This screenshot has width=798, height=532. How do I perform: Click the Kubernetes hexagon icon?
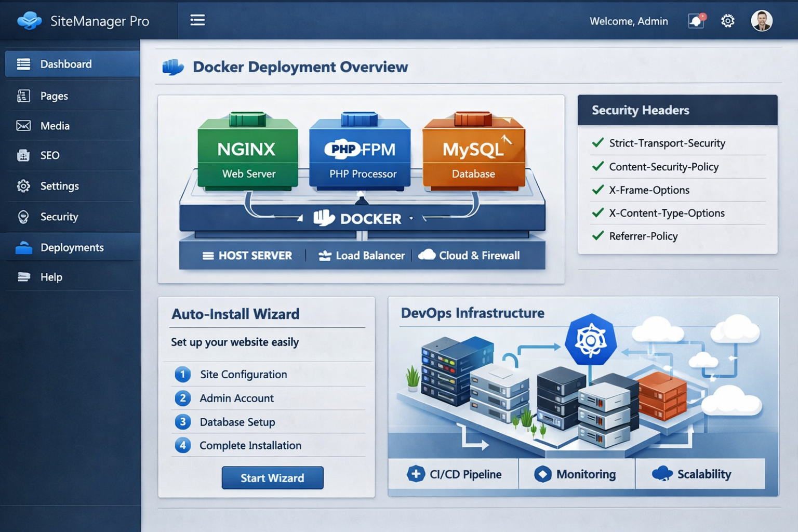pos(591,341)
